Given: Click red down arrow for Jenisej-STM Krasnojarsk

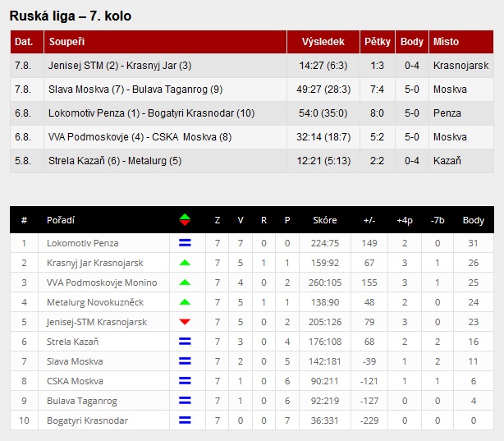Looking at the screenshot, I should click(x=185, y=322).
